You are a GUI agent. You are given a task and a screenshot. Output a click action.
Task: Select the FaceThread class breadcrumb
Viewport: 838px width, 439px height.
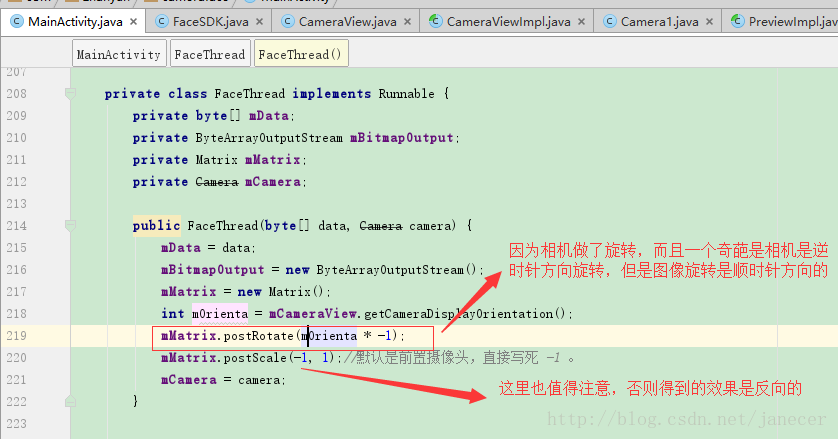click(x=210, y=54)
